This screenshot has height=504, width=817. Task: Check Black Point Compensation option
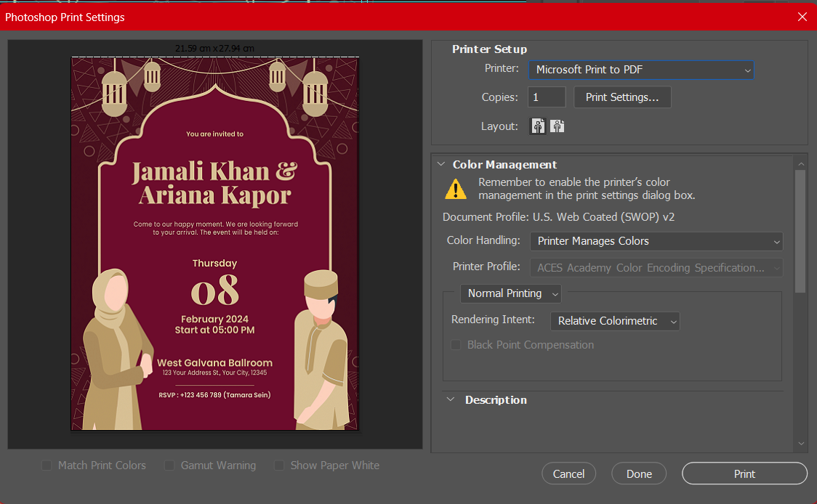tap(456, 345)
